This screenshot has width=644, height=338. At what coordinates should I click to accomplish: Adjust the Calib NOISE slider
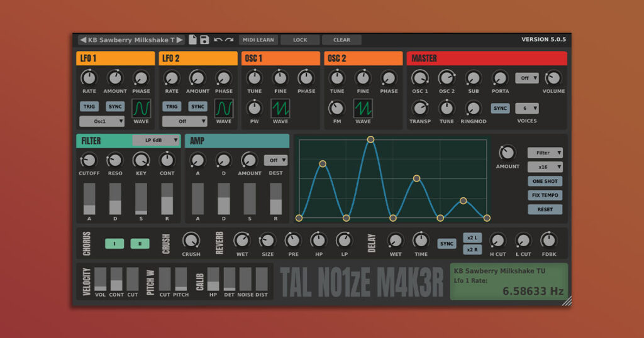(x=245, y=280)
